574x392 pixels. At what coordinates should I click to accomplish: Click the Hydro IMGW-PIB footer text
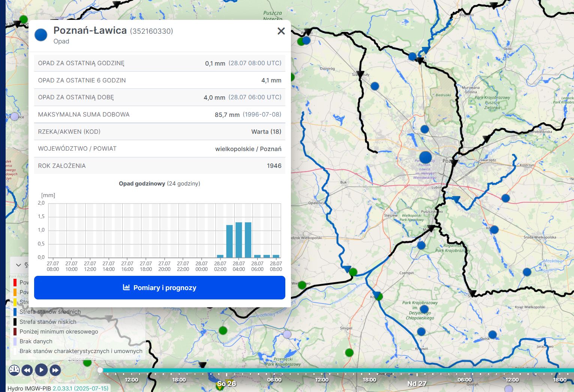tap(29, 388)
